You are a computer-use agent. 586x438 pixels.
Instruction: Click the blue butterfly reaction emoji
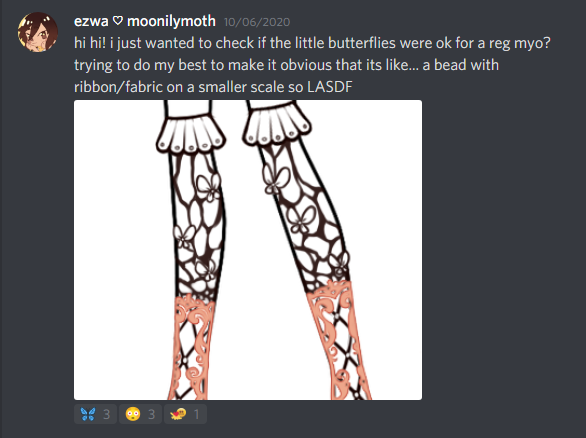(88, 414)
